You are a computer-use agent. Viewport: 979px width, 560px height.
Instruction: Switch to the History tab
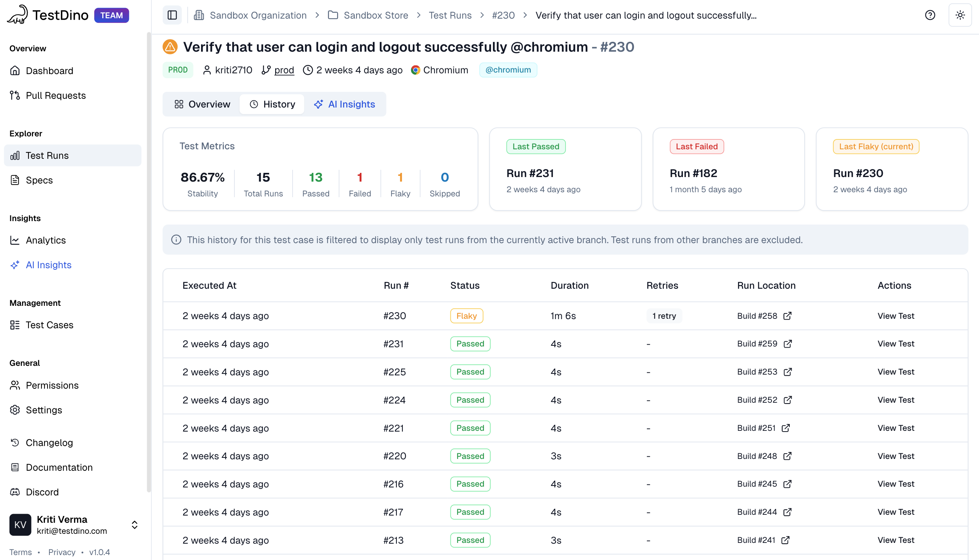(x=272, y=104)
